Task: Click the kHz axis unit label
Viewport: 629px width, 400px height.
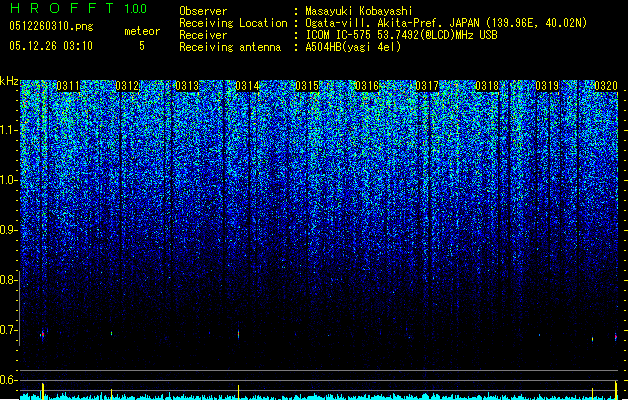Action: coord(9,81)
